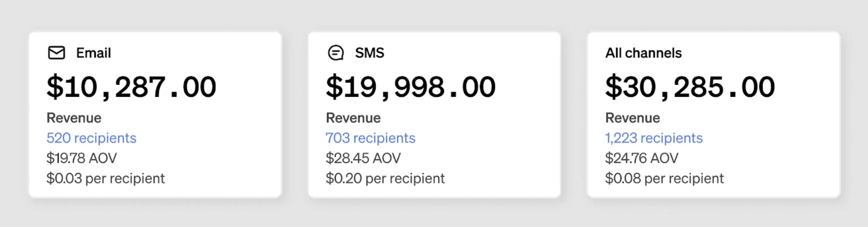Click the Revenue label in Email card
Viewport: 868px width, 227px height.
point(74,118)
